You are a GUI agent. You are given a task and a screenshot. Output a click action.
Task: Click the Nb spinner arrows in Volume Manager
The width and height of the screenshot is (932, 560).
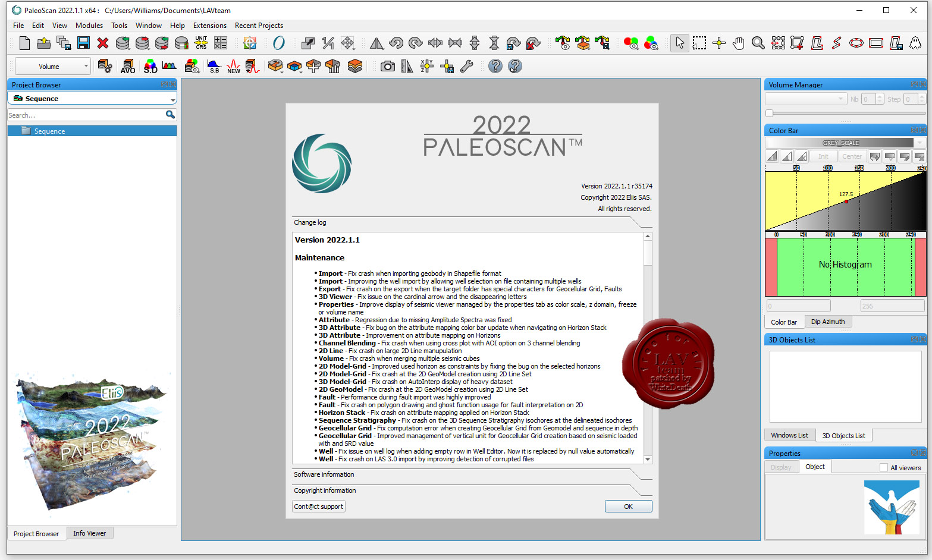[x=880, y=99]
